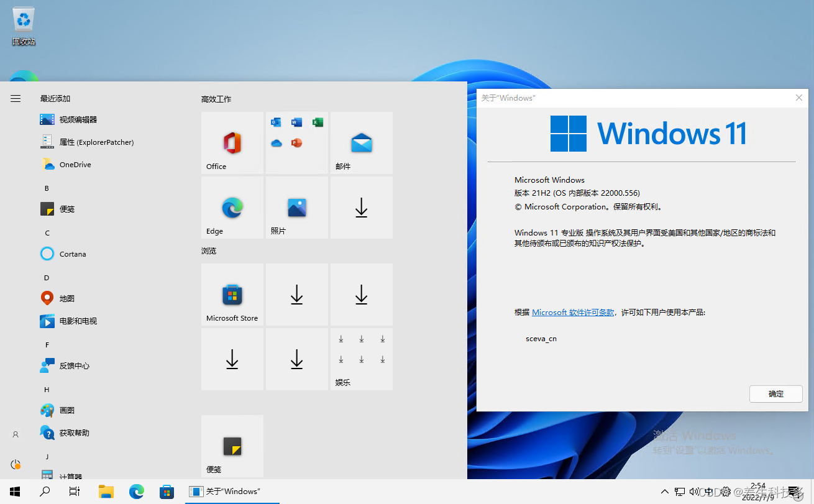Open Microsoft 软件许可条款 link
This screenshot has height=504, width=814.
(x=573, y=313)
